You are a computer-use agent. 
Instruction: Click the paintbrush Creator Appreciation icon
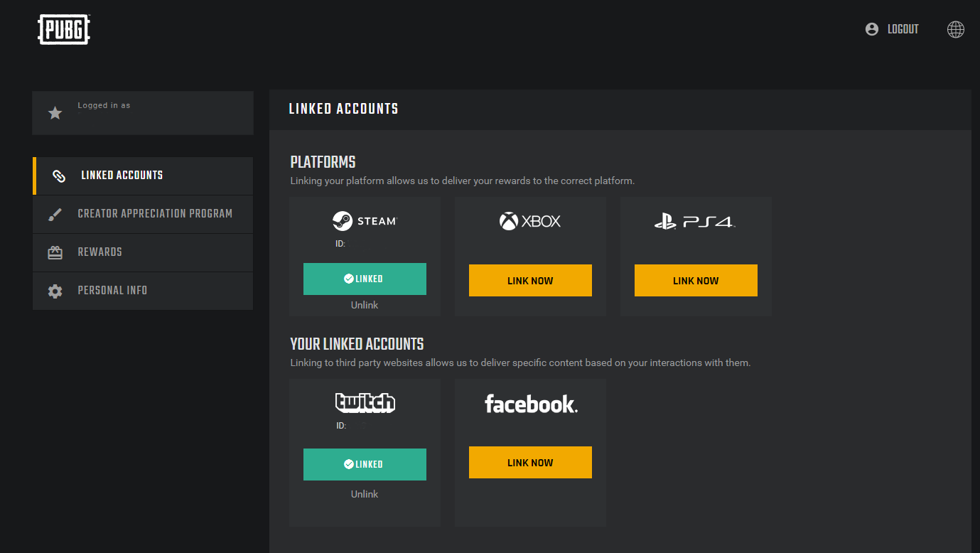coord(55,214)
